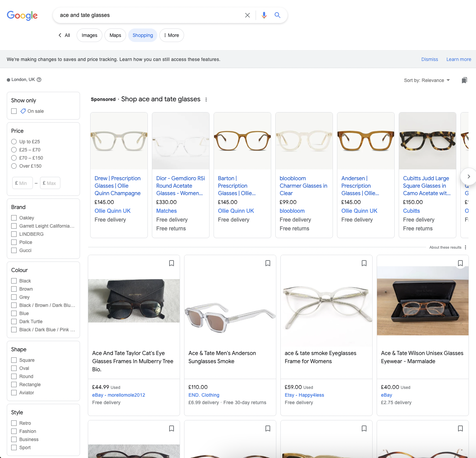Check the Police brand filter
476x458 pixels.
14,242
